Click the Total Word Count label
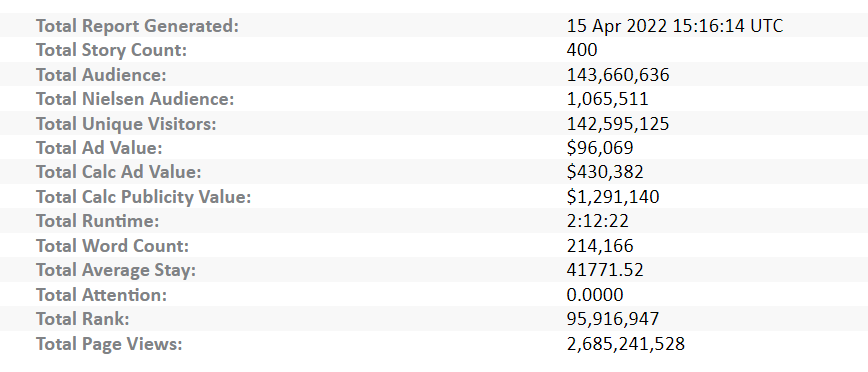Screen dimensions: 868x372 112,245
